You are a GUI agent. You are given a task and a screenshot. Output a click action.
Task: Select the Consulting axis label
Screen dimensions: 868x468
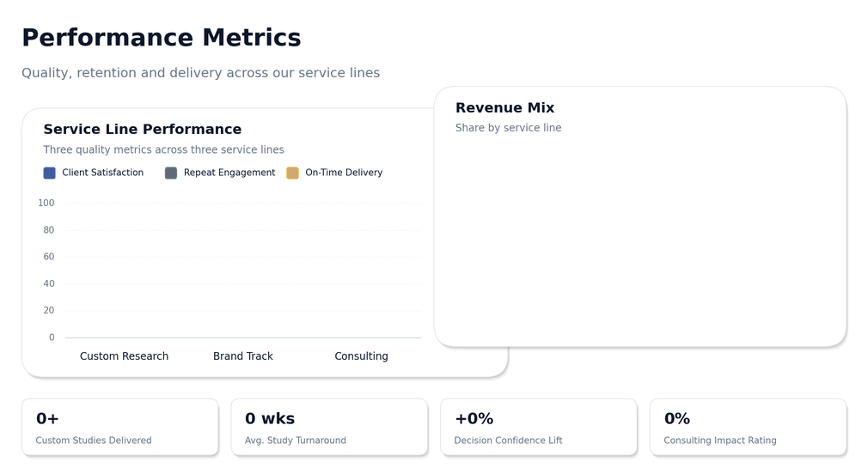(x=361, y=356)
